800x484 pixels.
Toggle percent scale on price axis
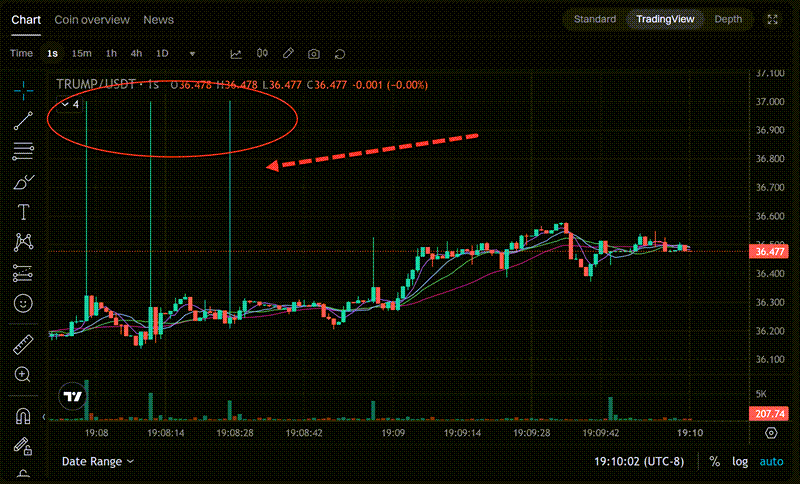[714, 461]
